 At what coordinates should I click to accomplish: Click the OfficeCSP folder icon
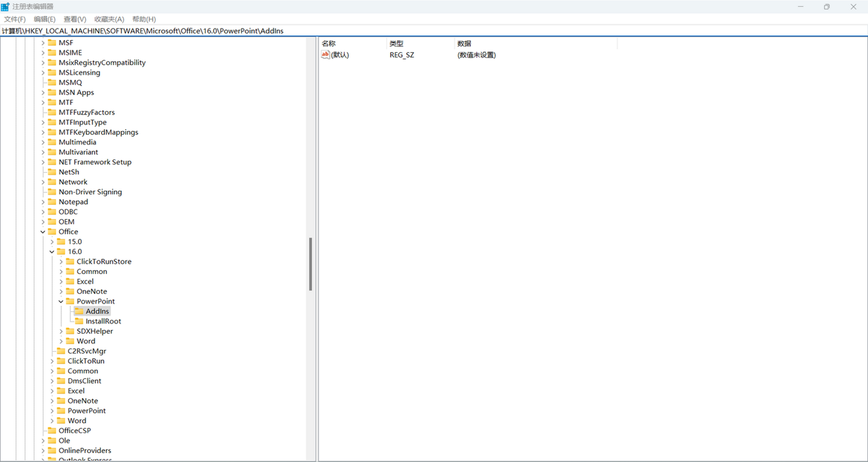coord(52,430)
